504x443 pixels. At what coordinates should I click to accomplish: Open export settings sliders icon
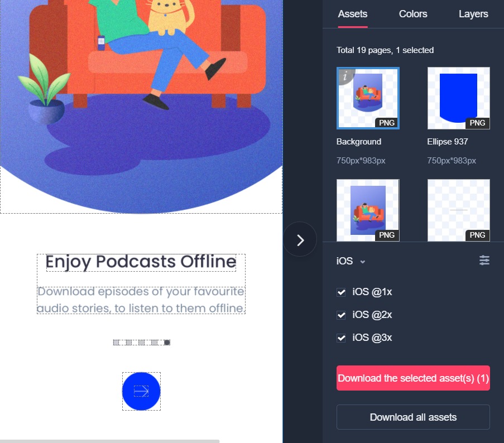pos(484,260)
